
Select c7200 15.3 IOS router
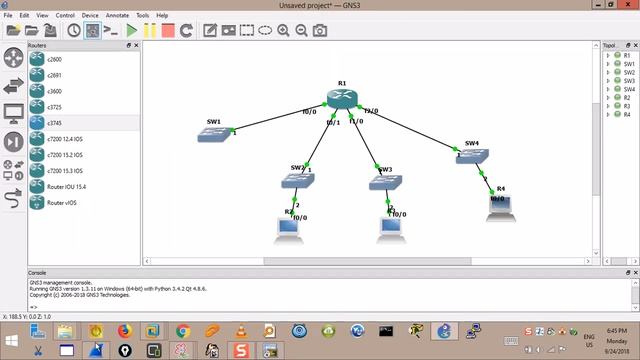(x=84, y=171)
